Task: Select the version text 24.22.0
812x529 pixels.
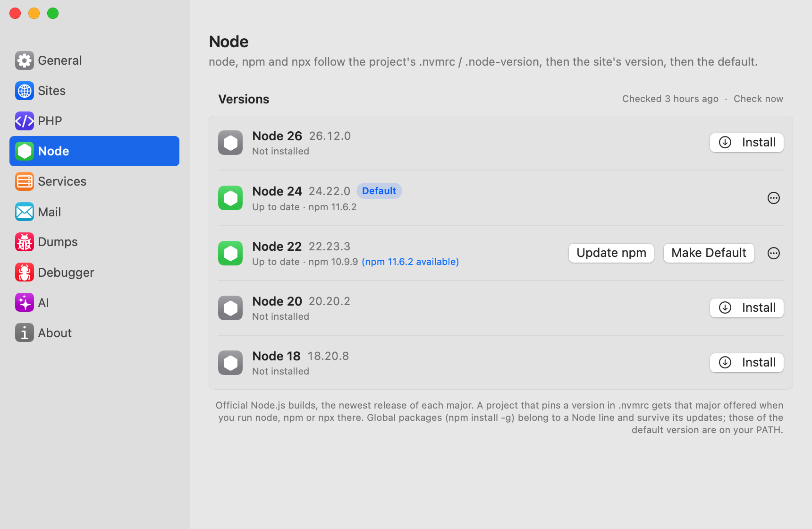Action: click(x=330, y=191)
